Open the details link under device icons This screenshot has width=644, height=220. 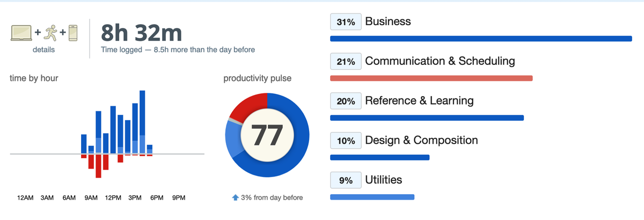point(43,49)
